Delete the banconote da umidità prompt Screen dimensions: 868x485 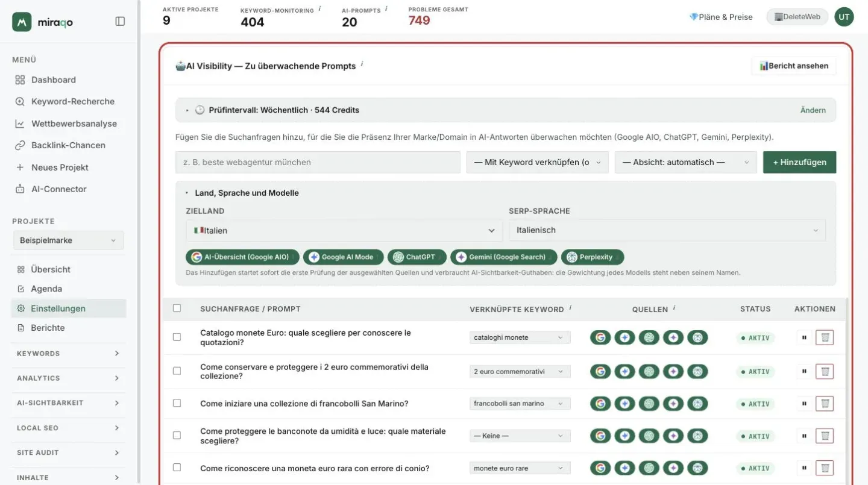pyautogui.click(x=825, y=436)
